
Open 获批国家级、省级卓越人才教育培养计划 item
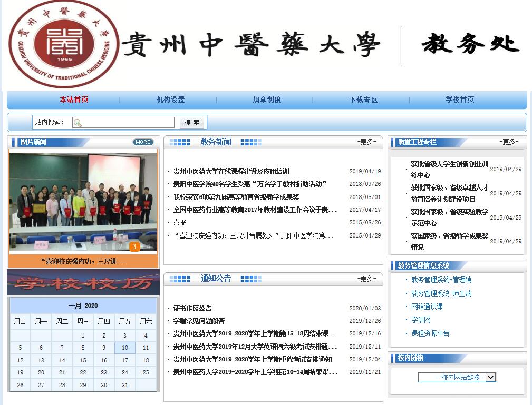450,193
